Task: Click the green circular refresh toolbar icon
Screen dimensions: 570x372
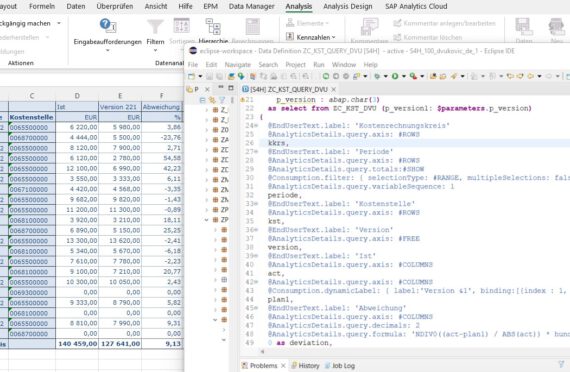Action: coord(326,76)
